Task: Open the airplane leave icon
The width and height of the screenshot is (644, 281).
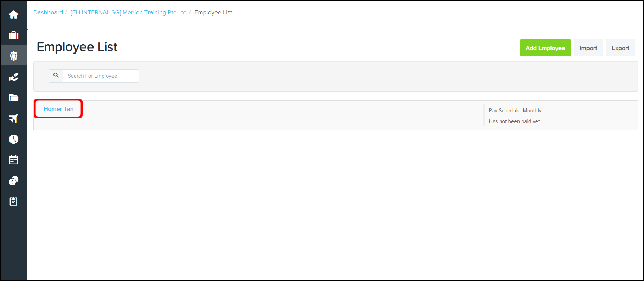Action: point(14,118)
